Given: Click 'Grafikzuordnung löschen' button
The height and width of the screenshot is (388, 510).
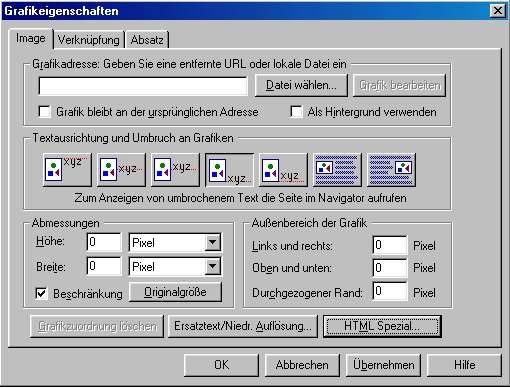Looking at the screenshot, I should point(97,326).
